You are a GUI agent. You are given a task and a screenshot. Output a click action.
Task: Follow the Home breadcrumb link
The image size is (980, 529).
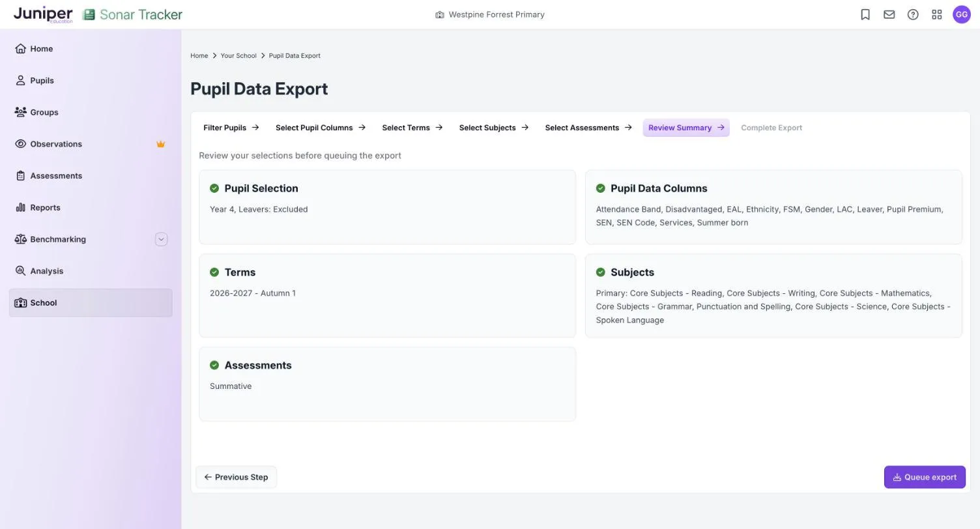(x=199, y=56)
